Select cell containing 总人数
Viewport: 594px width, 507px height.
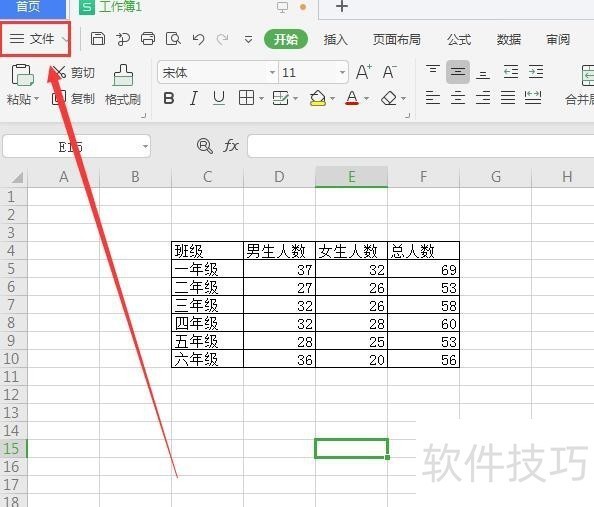(424, 250)
